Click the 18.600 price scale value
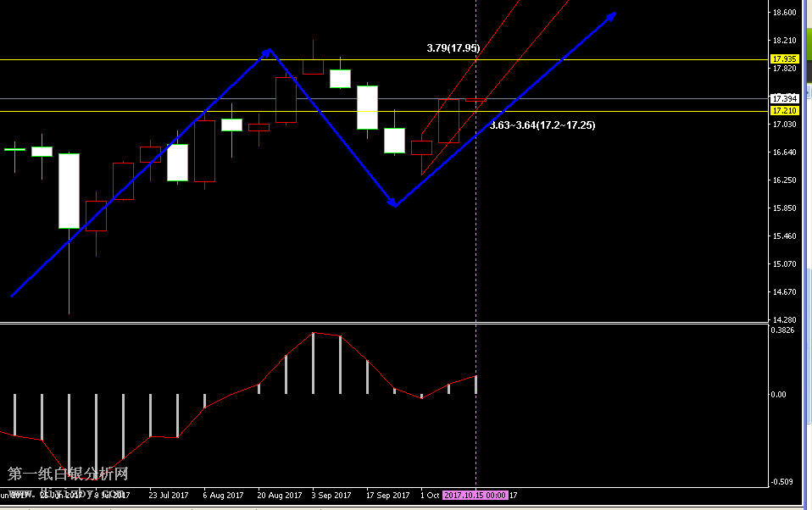 click(784, 13)
